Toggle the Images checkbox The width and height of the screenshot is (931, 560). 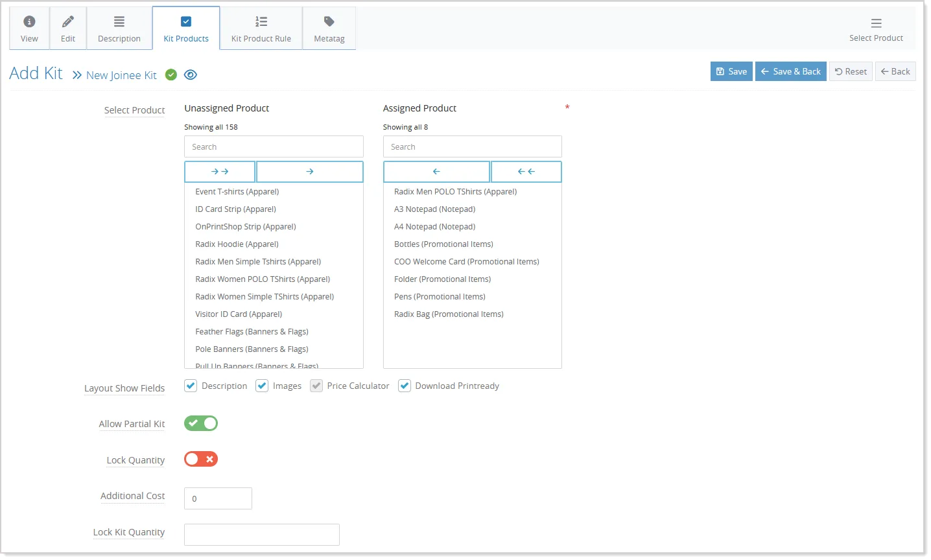point(262,386)
